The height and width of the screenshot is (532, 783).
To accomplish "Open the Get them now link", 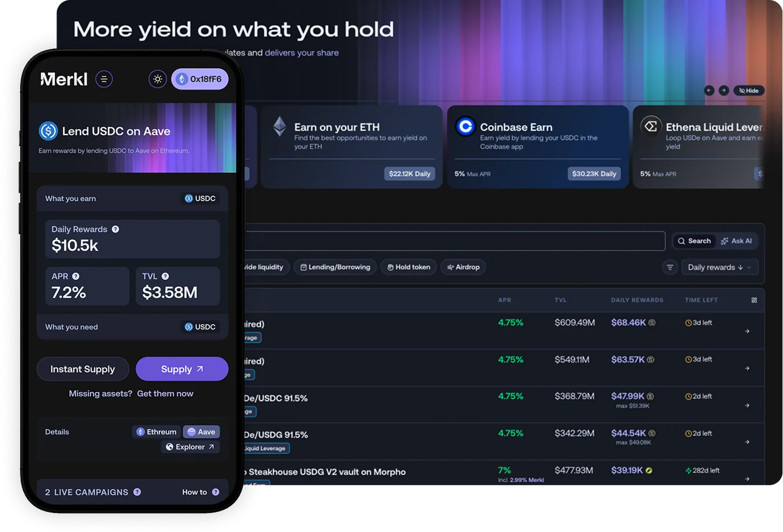I will [x=165, y=393].
